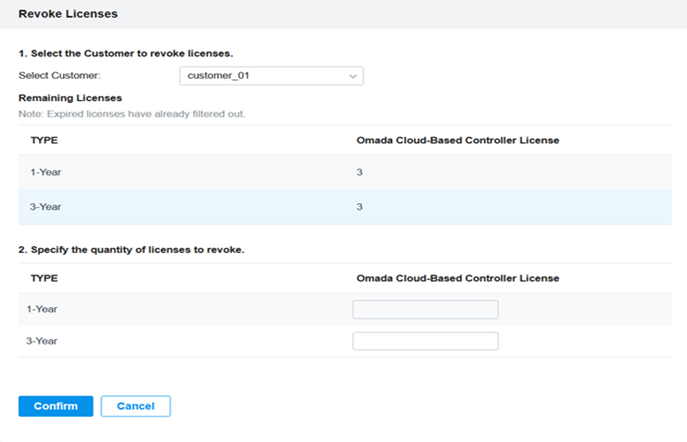Viewport: 687px width, 442px height.
Task: Click the chevron arrow in the customer selector
Action: click(353, 76)
